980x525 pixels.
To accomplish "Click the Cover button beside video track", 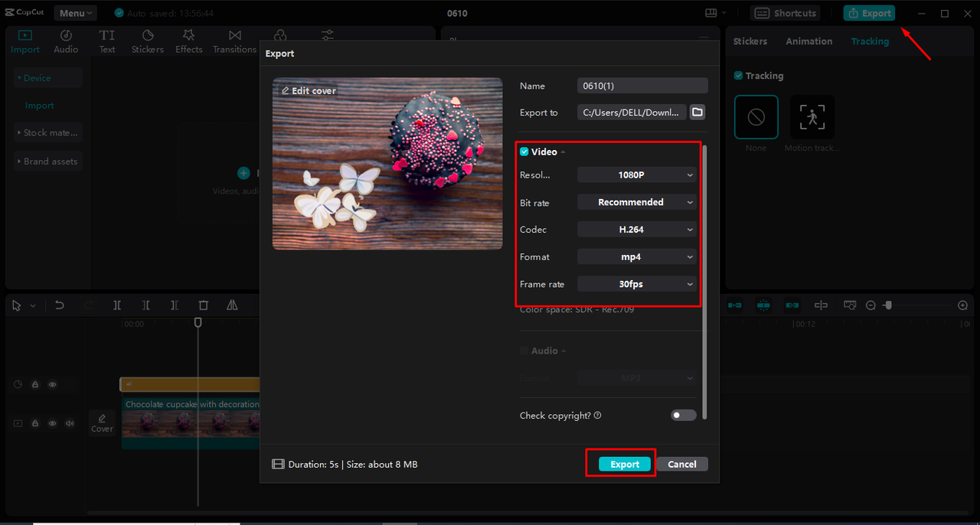I will point(102,422).
